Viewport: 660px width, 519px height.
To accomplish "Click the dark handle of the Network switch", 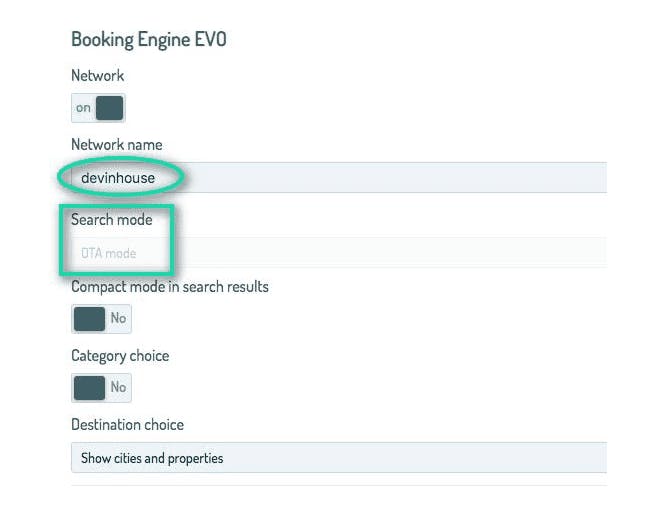I will (x=109, y=108).
